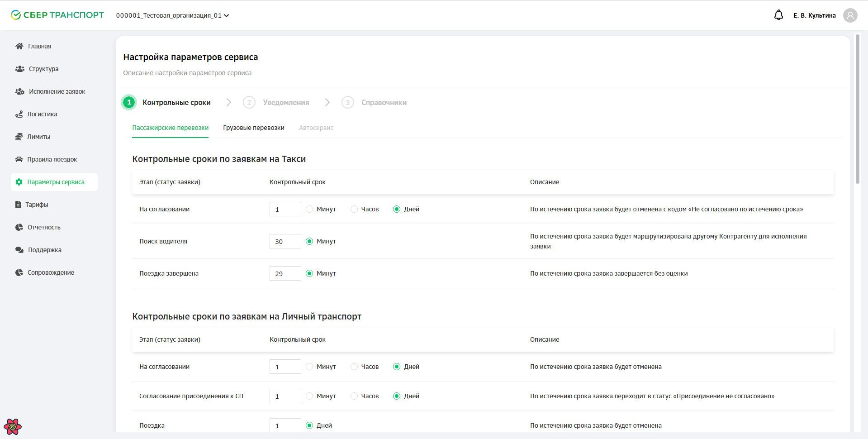Image resolution: width=868 pixels, height=439 pixels.
Task: Click the Правила поездок car icon
Action: pos(19,159)
